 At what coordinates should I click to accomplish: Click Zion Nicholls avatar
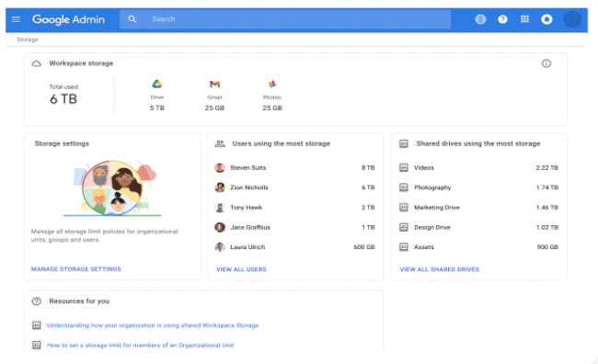click(220, 188)
